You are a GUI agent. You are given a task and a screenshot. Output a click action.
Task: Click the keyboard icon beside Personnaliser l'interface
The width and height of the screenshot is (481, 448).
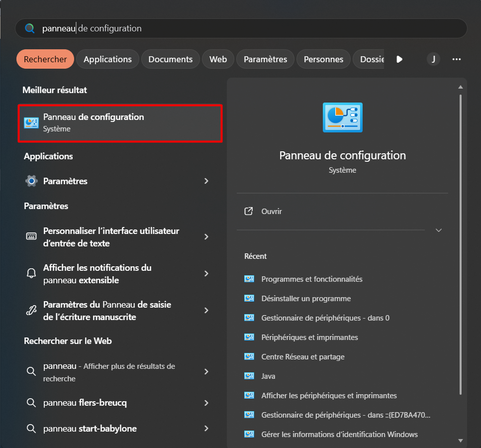[31, 236]
